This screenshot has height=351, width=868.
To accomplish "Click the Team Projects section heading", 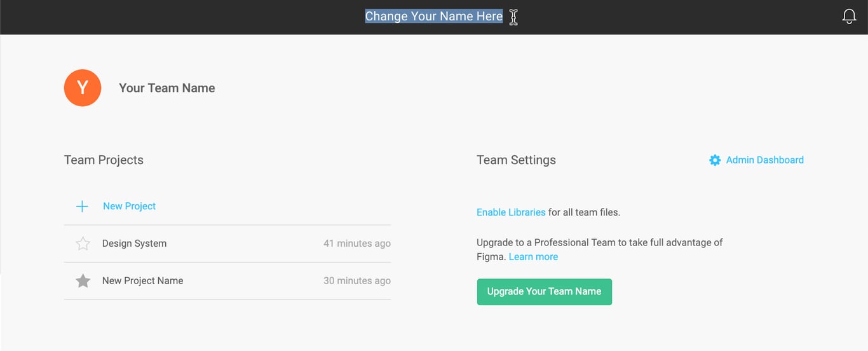I will [x=104, y=160].
